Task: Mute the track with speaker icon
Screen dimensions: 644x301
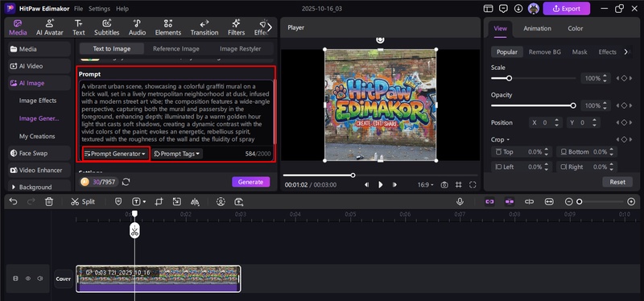Action: click(x=39, y=278)
